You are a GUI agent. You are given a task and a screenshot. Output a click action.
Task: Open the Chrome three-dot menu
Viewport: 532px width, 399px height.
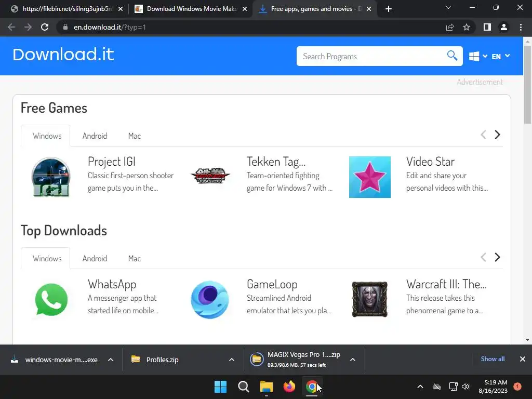pos(521,27)
